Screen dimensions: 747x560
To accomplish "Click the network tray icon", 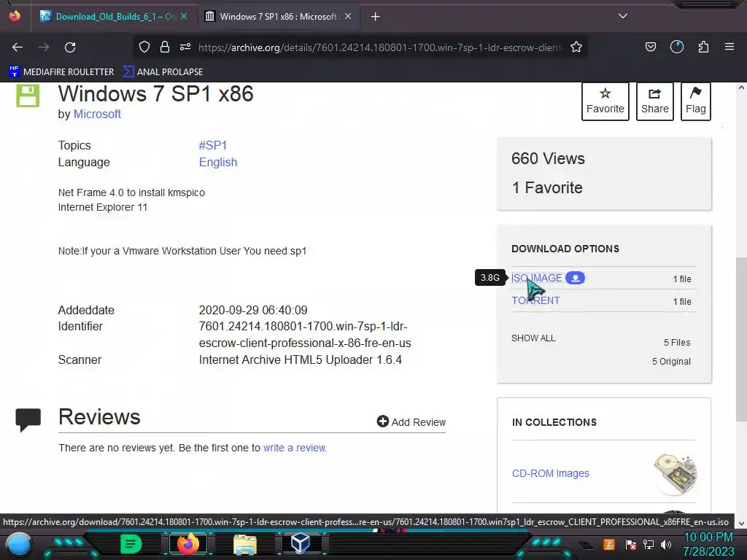I will pos(648,544).
